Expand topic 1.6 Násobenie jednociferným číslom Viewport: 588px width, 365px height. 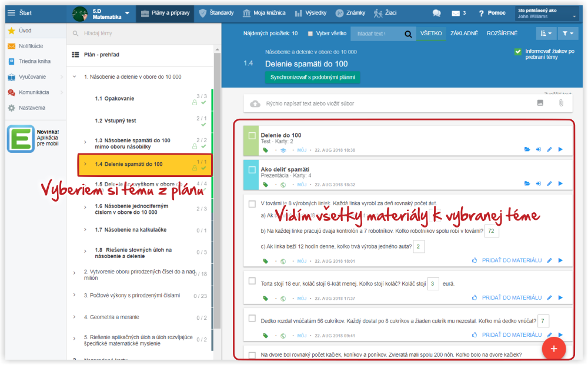(85, 207)
